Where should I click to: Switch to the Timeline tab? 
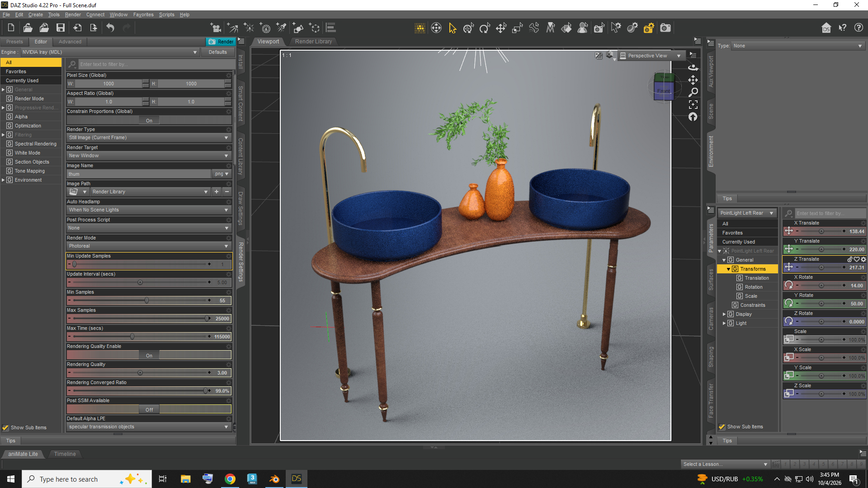[x=65, y=454]
